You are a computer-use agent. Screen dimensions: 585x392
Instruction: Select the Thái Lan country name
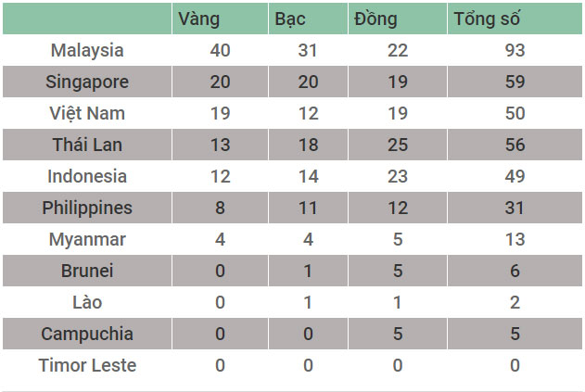pos(87,145)
